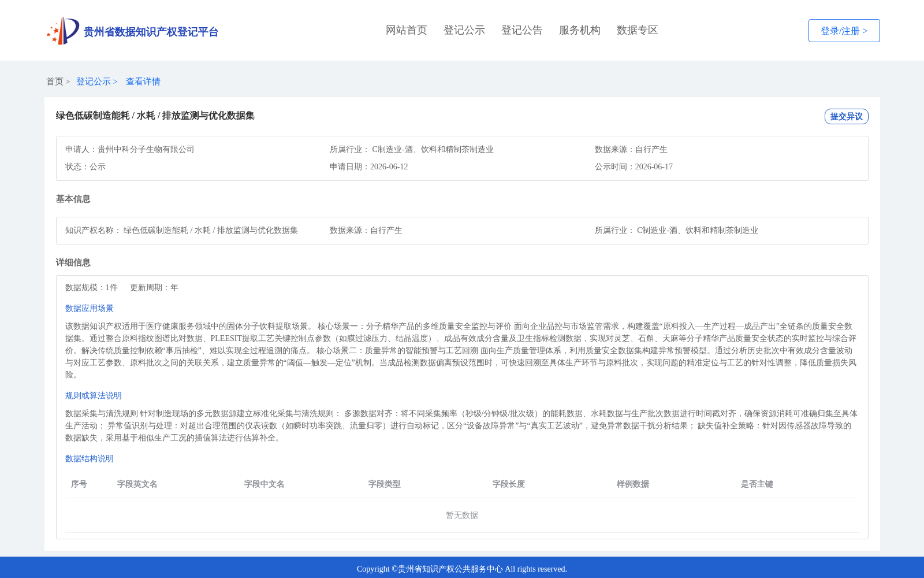
Task: Click 登记公示 breadcrumb link
Action: [94, 81]
